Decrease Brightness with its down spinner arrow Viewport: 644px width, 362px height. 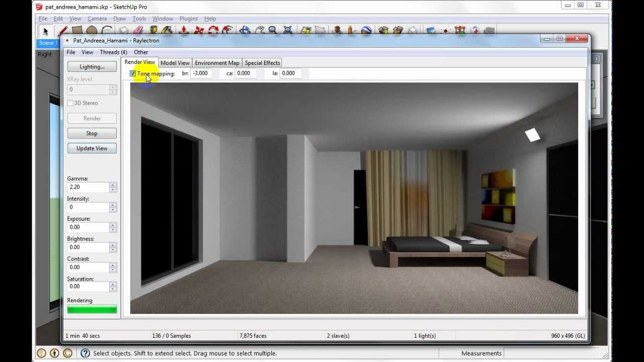(113, 250)
